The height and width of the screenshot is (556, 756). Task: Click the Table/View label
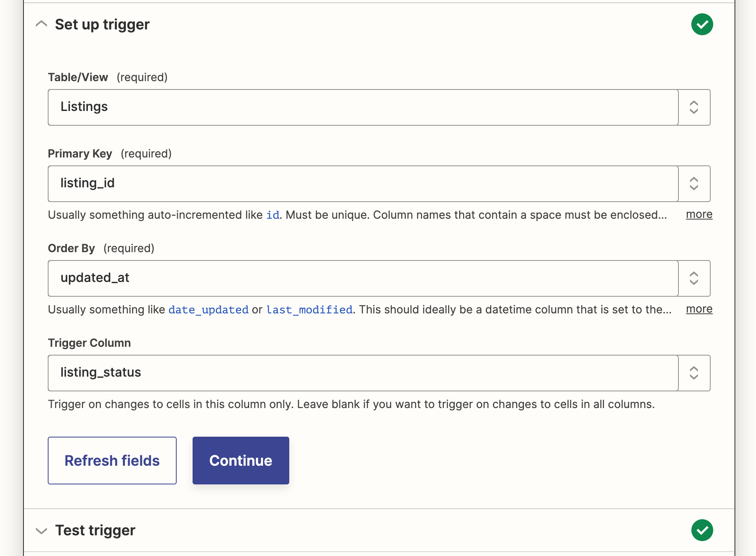click(x=78, y=77)
